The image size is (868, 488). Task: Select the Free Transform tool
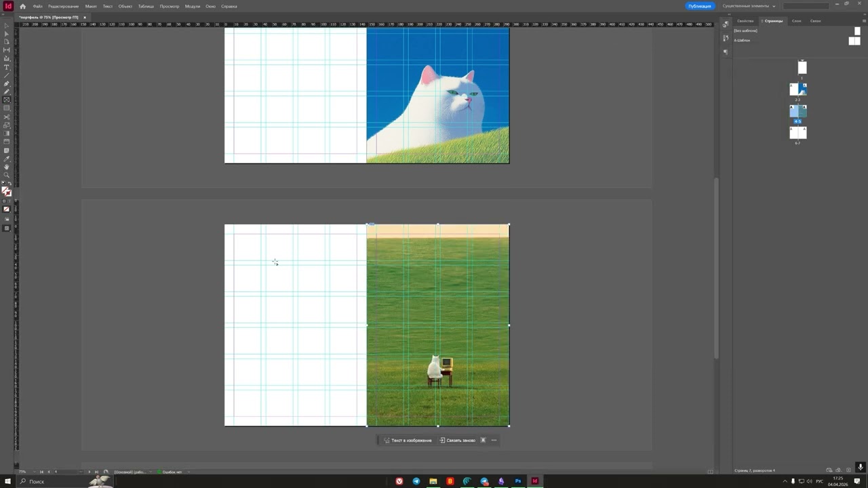pyautogui.click(x=7, y=125)
